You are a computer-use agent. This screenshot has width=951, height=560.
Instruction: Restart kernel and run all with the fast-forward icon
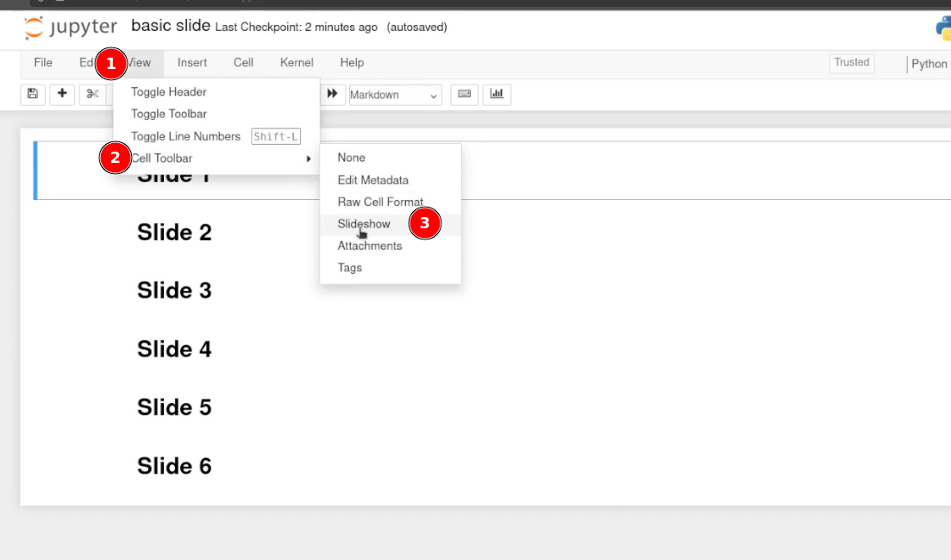pyautogui.click(x=332, y=94)
